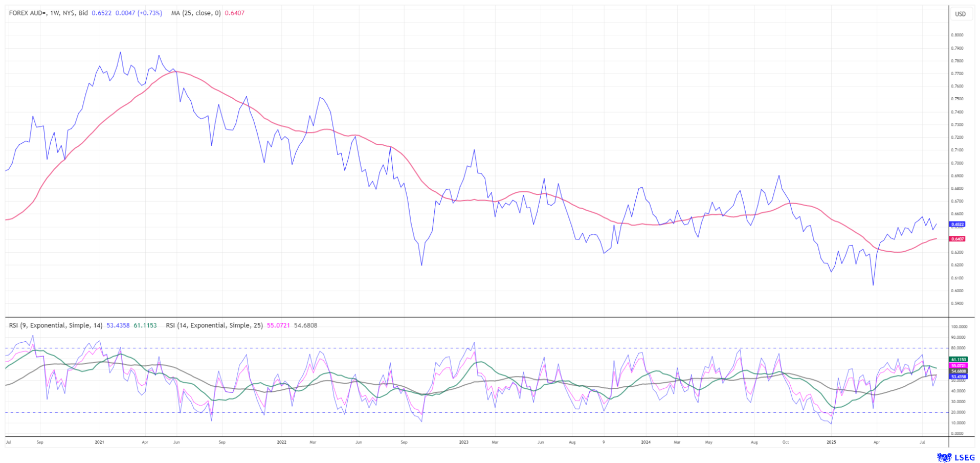Click the blue 53.4358 RSI axis tag
The image size is (980, 463).
pyautogui.click(x=958, y=377)
